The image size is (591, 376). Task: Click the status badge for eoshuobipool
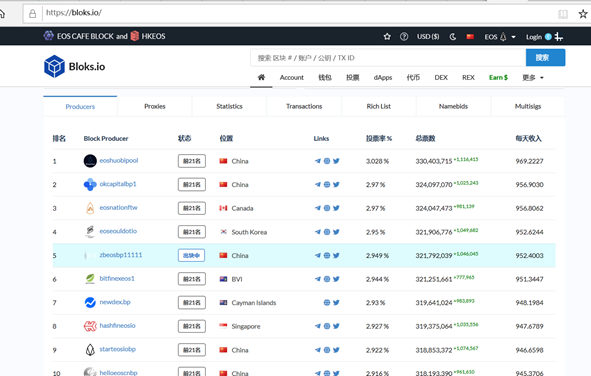click(x=192, y=161)
